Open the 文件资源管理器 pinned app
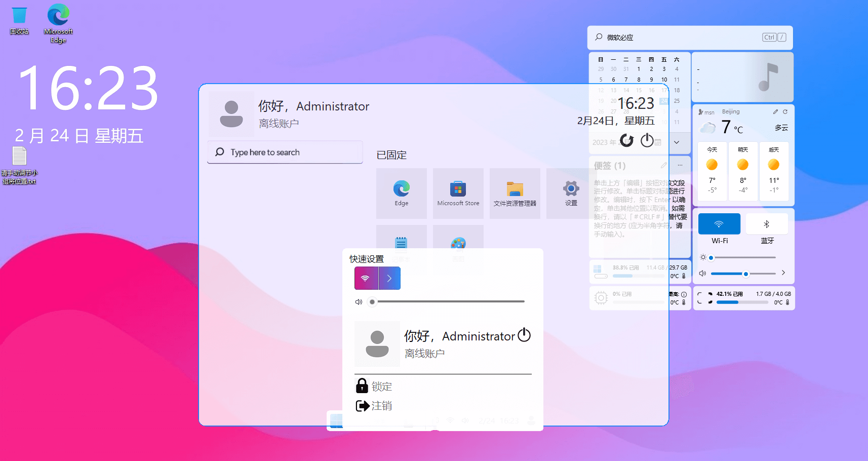The width and height of the screenshot is (868, 461). click(515, 193)
